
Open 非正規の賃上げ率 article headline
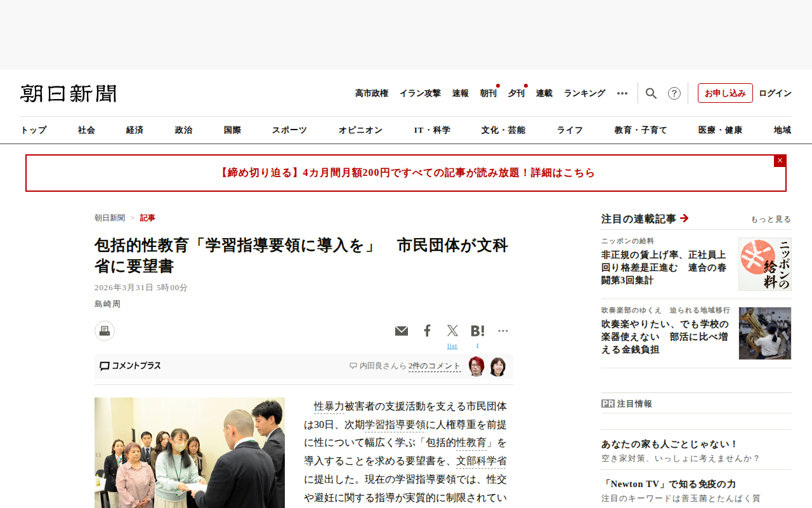(664, 267)
